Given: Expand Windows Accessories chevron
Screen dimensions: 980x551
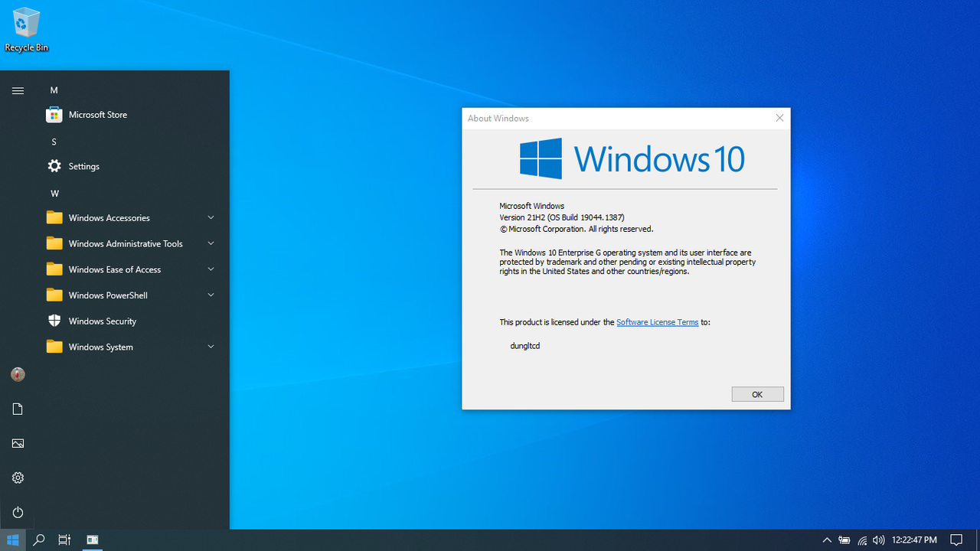Looking at the screenshot, I should [x=211, y=217].
